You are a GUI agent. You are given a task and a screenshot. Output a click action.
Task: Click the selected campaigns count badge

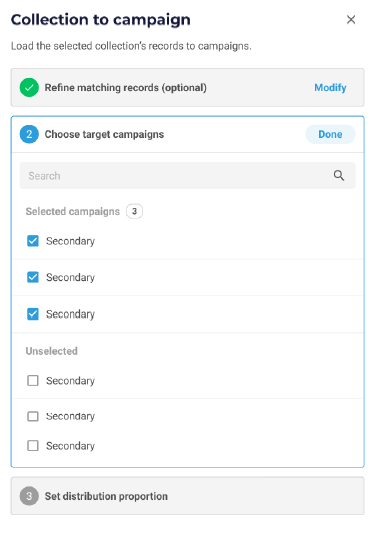[134, 211]
